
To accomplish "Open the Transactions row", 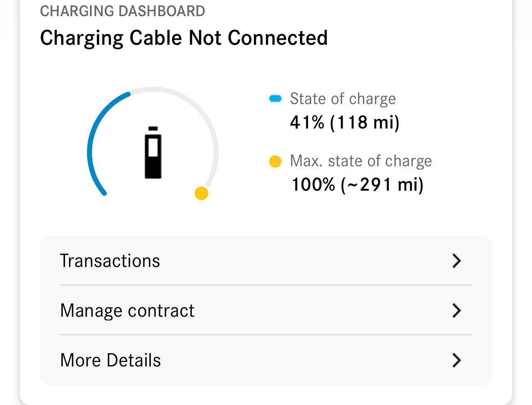I will point(266,261).
